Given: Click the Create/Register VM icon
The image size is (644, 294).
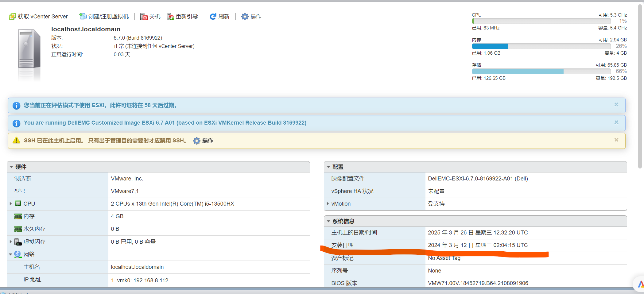Looking at the screenshot, I should (x=83, y=16).
